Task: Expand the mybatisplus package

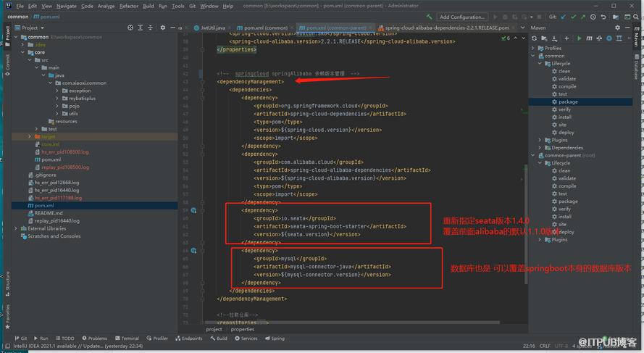Action: (57, 99)
